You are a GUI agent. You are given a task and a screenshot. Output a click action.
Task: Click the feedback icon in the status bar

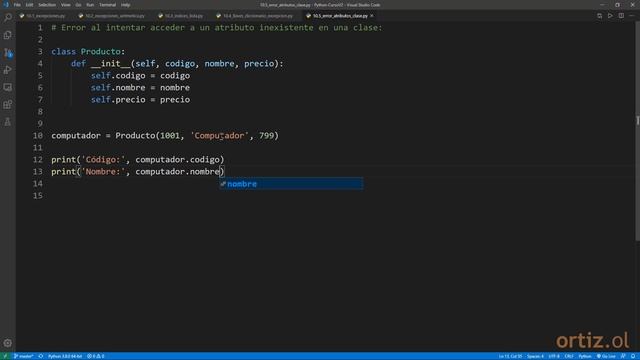coord(623,356)
